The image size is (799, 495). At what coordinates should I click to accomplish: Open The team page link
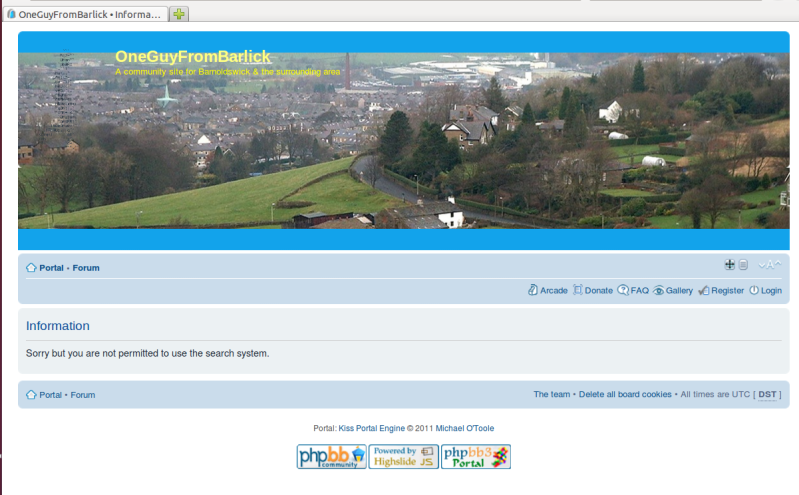(x=551, y=395)
